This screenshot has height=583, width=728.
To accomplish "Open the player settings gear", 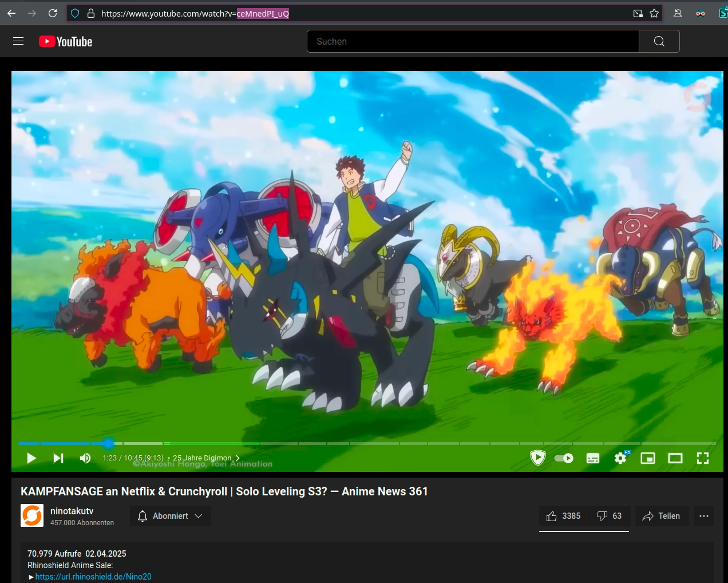I will (x=620, y=458).
